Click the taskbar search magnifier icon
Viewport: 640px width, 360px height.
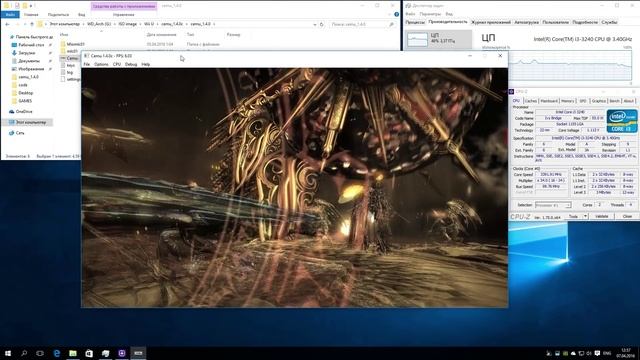[24, 353]
